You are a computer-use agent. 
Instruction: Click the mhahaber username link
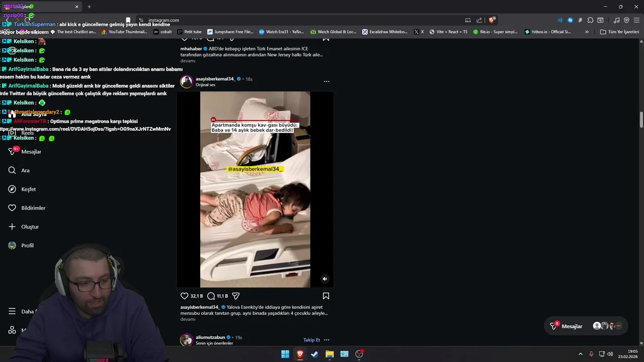191,49
